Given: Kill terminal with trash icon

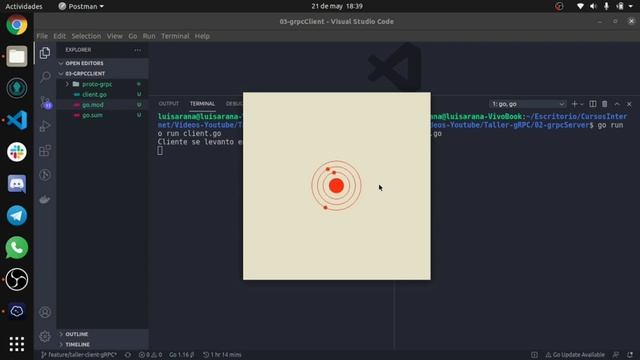Looking at the screenshot, I should click(x=604, y=104).
